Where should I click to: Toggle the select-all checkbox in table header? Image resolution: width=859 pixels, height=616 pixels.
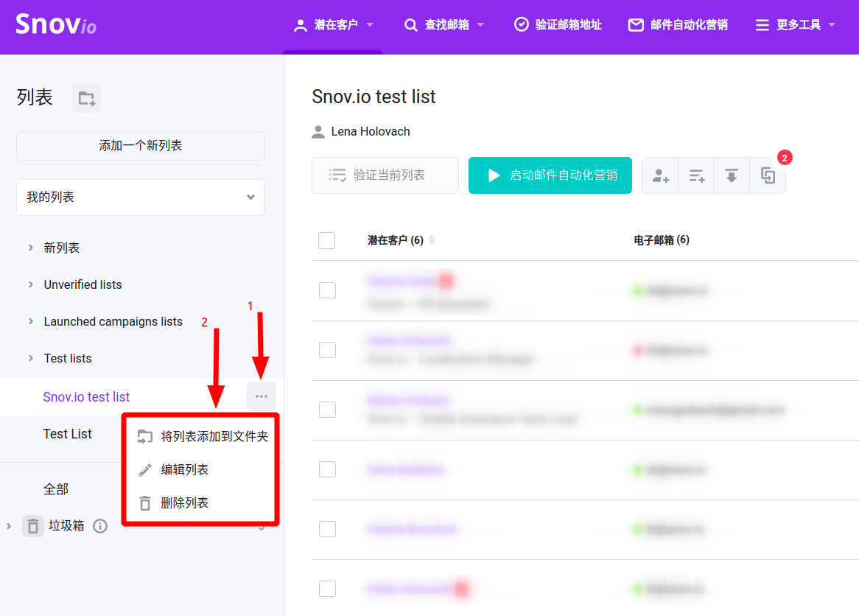pos(326,240)
